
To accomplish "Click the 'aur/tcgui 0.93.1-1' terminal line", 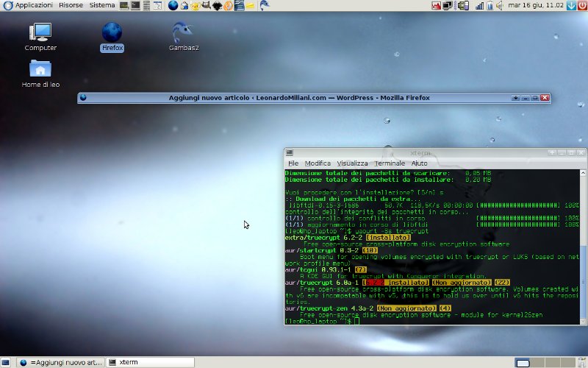I will 326,269.
